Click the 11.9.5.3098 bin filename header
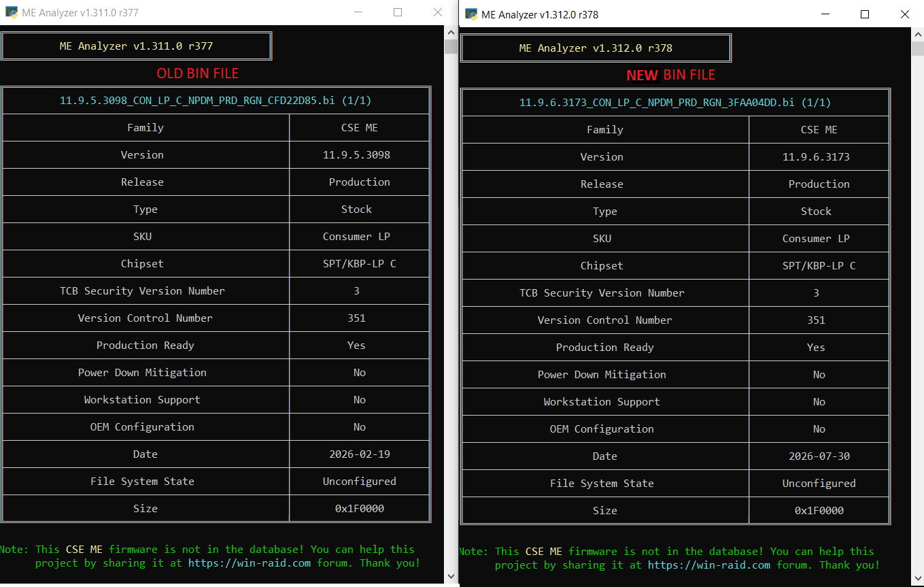This screenshot has height=587, width=924. [216, 101]
